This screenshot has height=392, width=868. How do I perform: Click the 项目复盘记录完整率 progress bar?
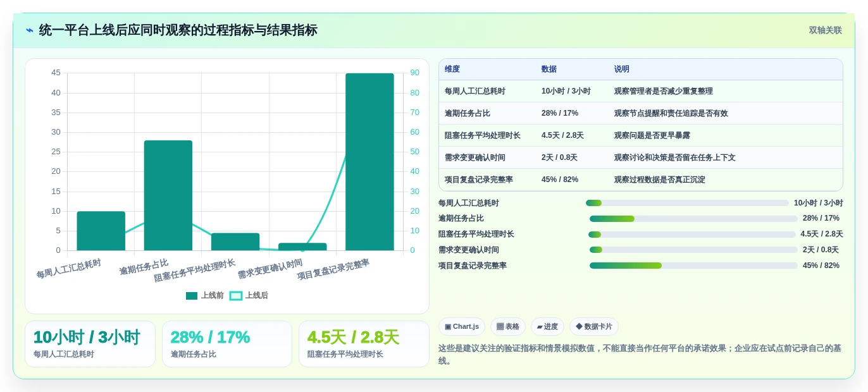pos(693,266)
